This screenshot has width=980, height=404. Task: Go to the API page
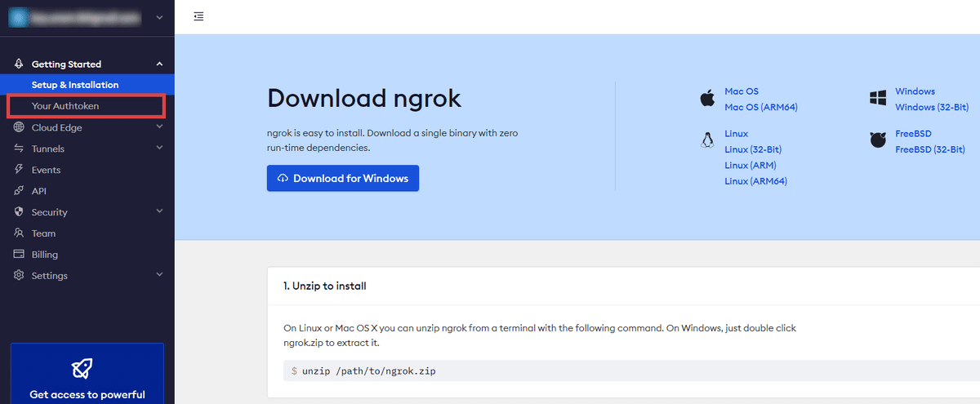(87, 191)
